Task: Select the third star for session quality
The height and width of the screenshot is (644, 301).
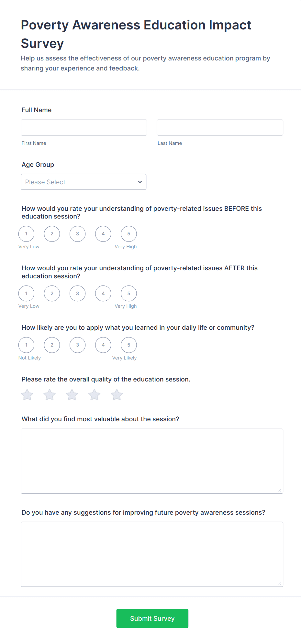Action: (x=72, y=395)
